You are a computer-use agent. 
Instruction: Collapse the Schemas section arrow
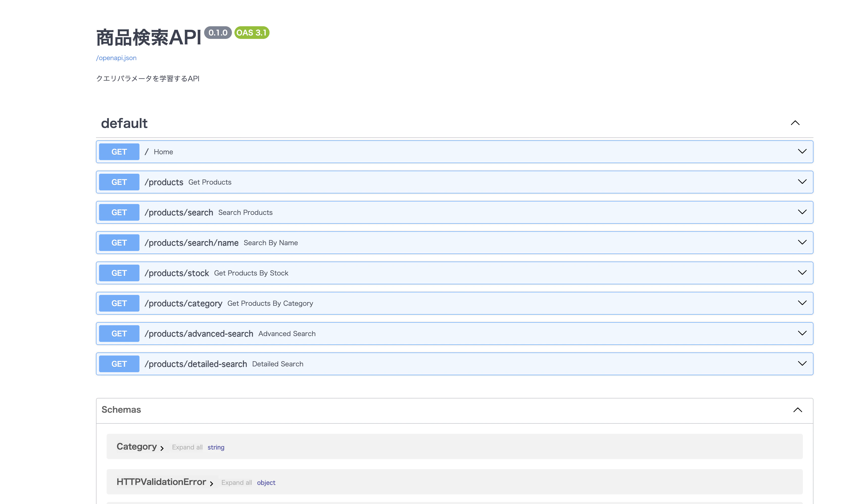coord(797,410)
